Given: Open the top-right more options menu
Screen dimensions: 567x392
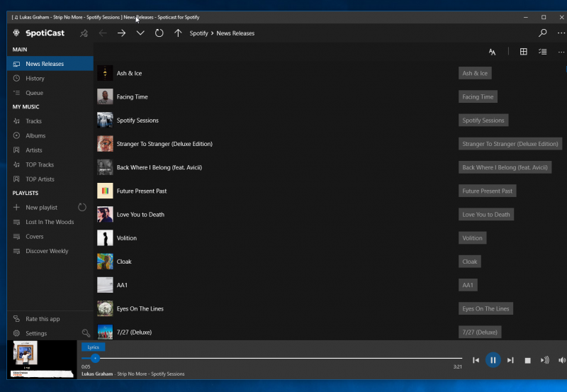Looking at the screenshot, I should click(x=561, y=33).
